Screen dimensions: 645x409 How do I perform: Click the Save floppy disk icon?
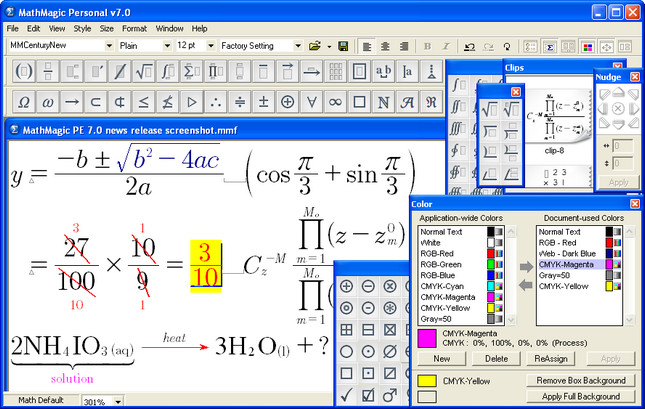343,46
